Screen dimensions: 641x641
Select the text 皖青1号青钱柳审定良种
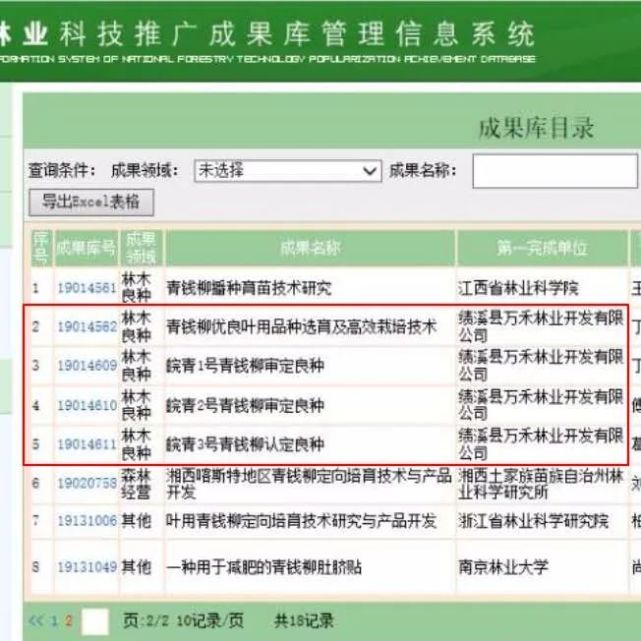click(245, 365)
